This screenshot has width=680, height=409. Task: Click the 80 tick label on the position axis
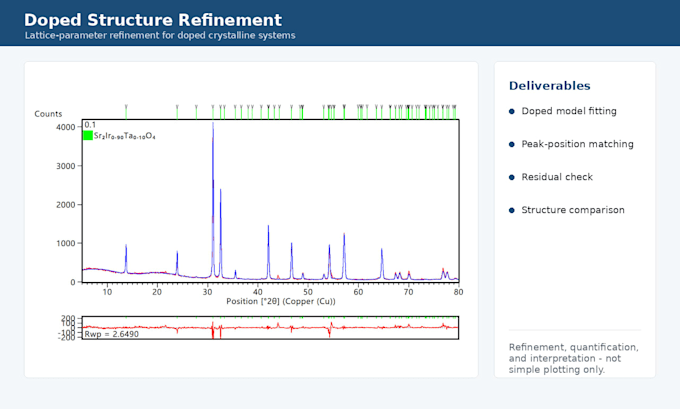tap(458, 292)
